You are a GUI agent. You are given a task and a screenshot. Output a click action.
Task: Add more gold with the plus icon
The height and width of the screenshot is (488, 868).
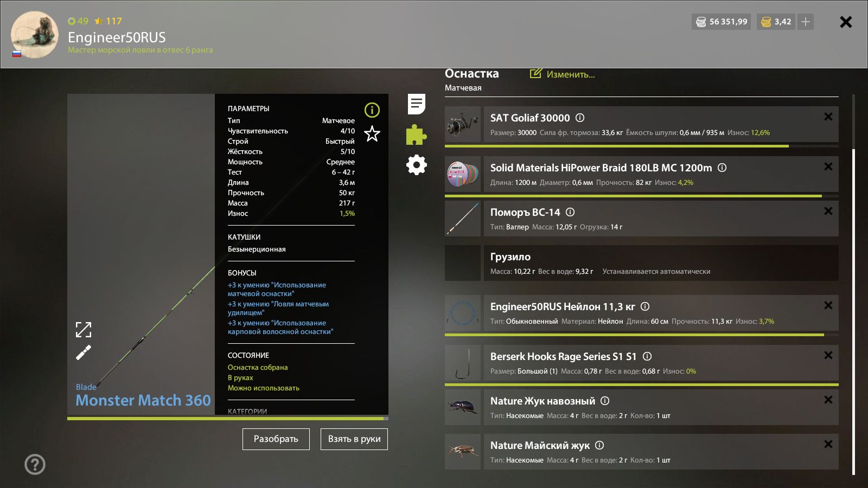click(x=806, y=22)
